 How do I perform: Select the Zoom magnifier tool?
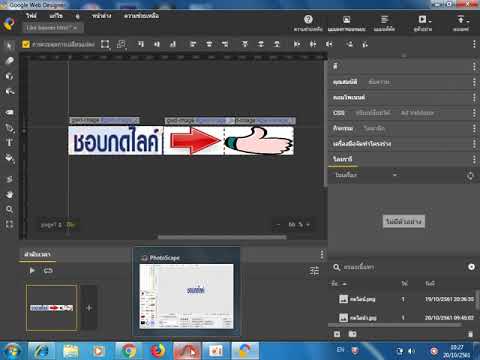[9, 209]
